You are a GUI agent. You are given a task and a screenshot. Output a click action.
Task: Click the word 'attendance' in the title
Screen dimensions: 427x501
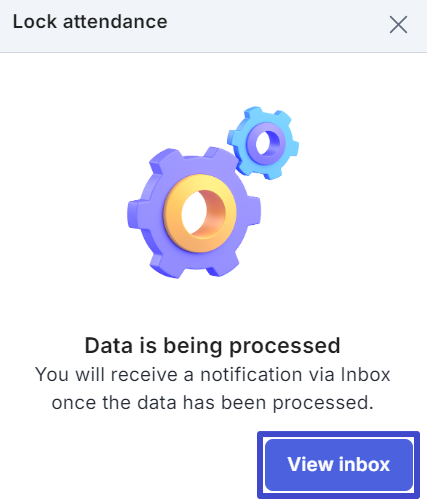(115, 22)
